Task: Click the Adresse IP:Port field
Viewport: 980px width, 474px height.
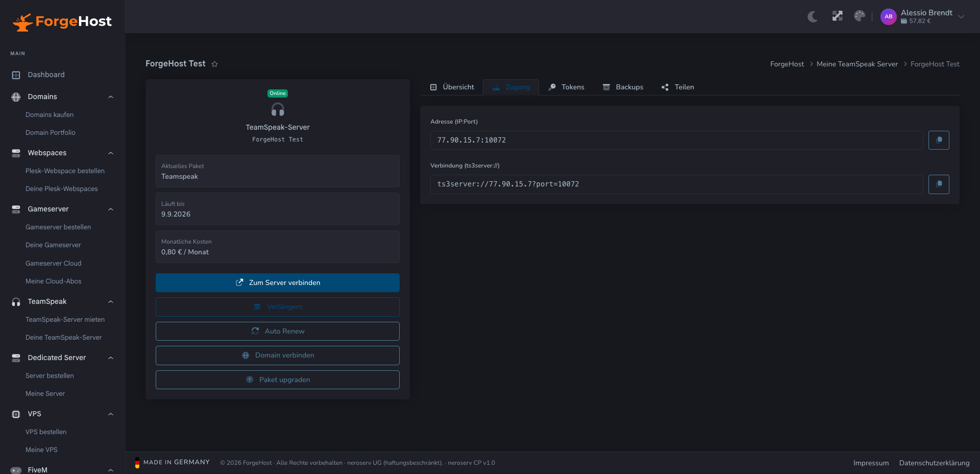Action: (676, 140)
